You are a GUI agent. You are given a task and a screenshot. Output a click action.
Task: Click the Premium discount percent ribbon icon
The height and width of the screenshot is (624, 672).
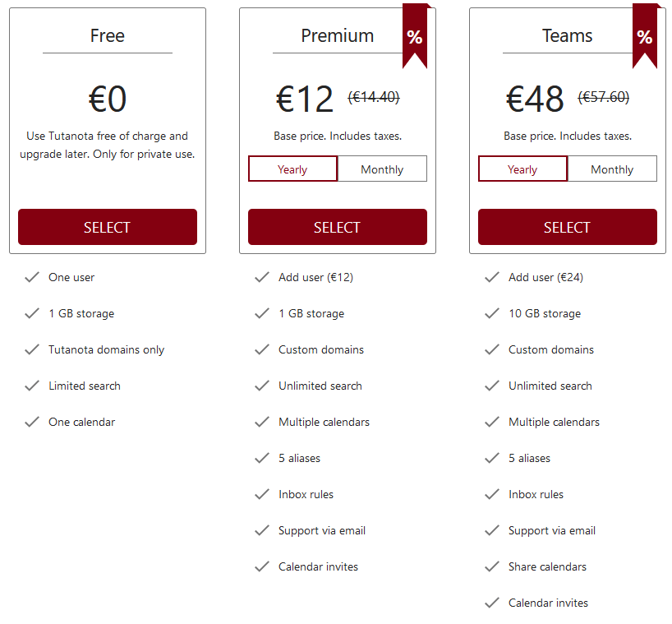[x=415, y=36]
